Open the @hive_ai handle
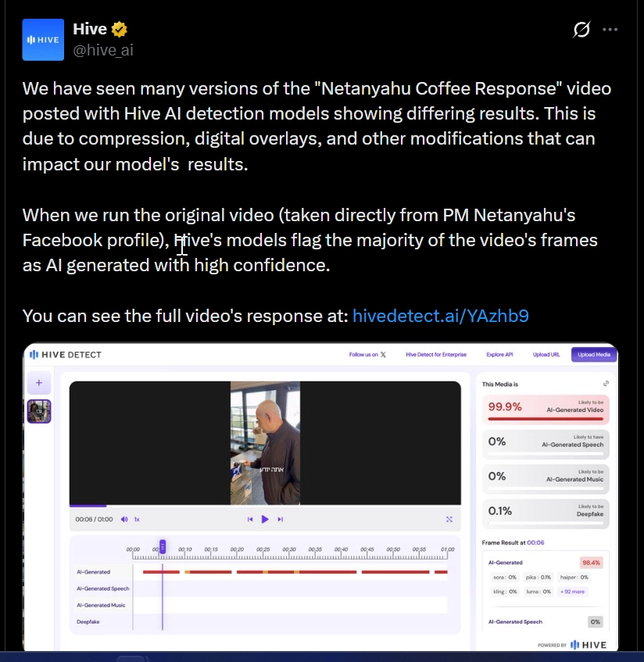Screen dimensions: 644x662 103,50
